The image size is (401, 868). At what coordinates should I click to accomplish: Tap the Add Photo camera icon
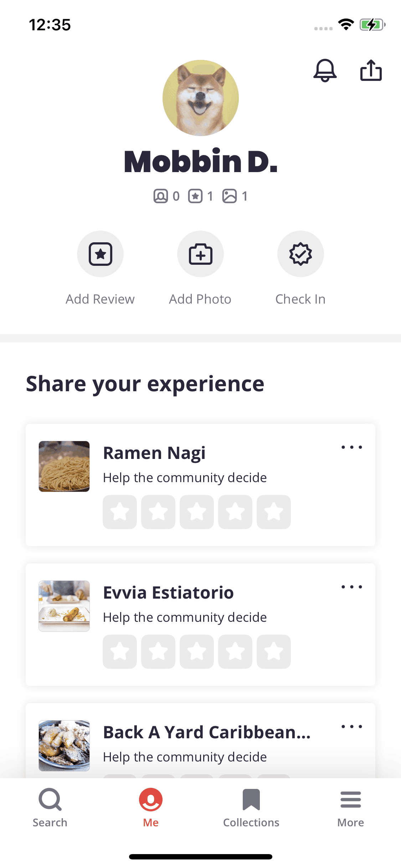pyautogui.click(x=200, y=254)
